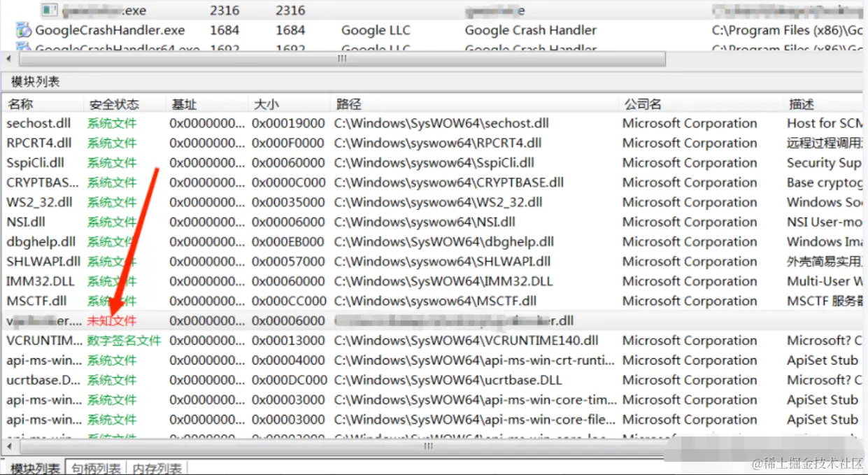Screen dimensions: 868x475
Task: Click the Host for SCM description
Action: pos(825,123)
